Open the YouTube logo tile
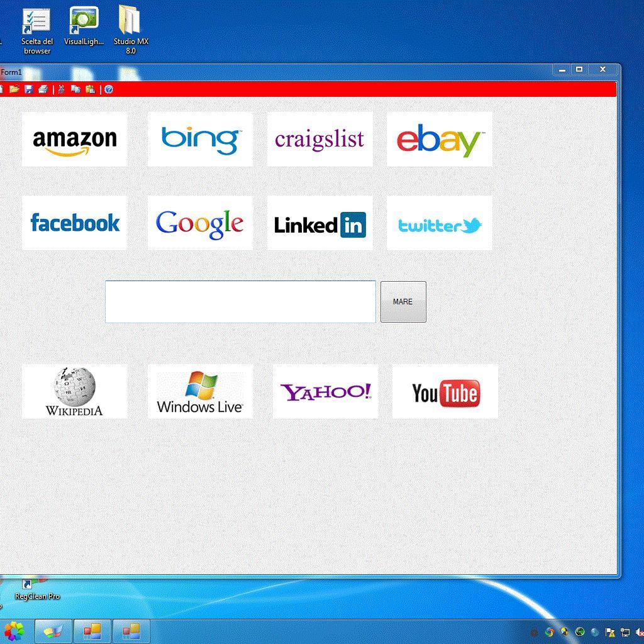 click(x=445, y=391)
